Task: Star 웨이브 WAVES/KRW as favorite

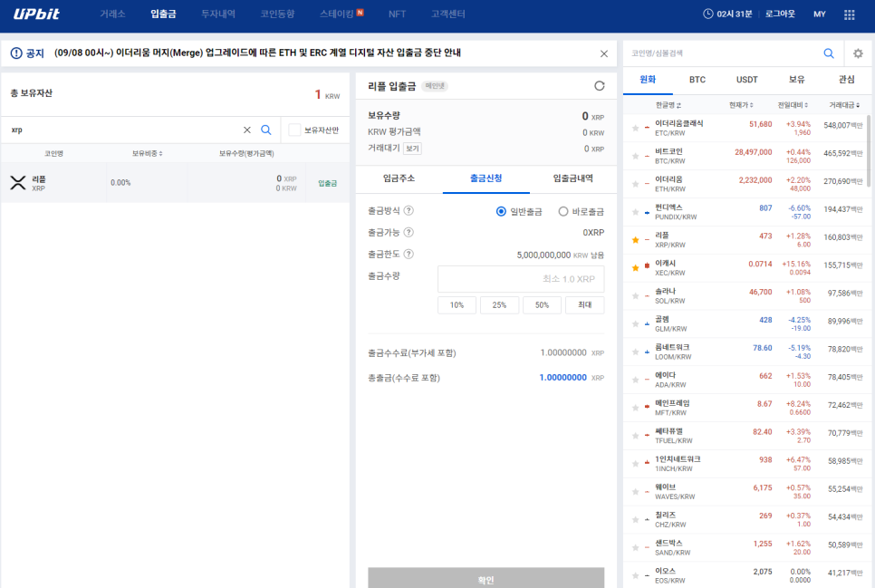Action: click(635, 491)
